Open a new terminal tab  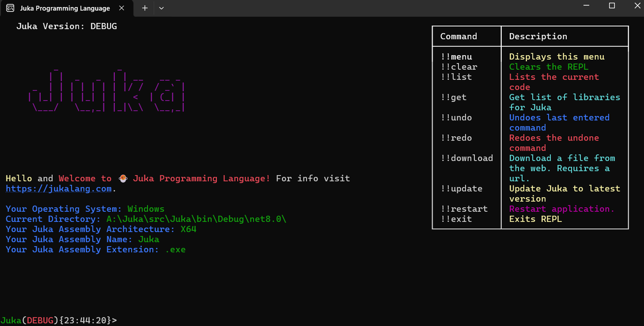(x=144, y=8)
